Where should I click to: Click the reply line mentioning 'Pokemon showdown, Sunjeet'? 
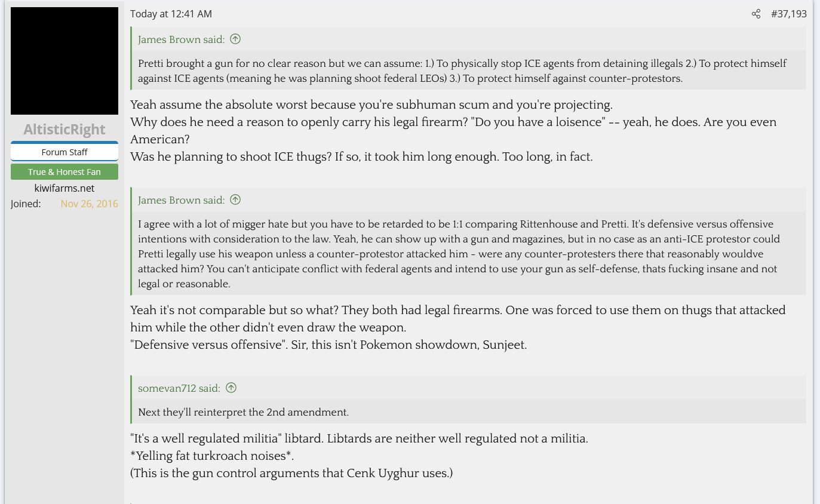click(x=328, y=345)
